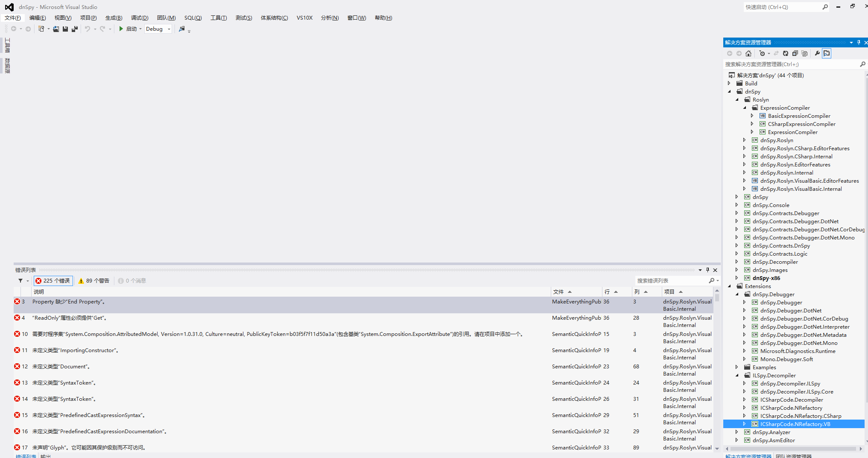This screenshot has height=458, width=868.
Task: Click the Home icon in Solution Explorer
Action: tap(748, 53)
